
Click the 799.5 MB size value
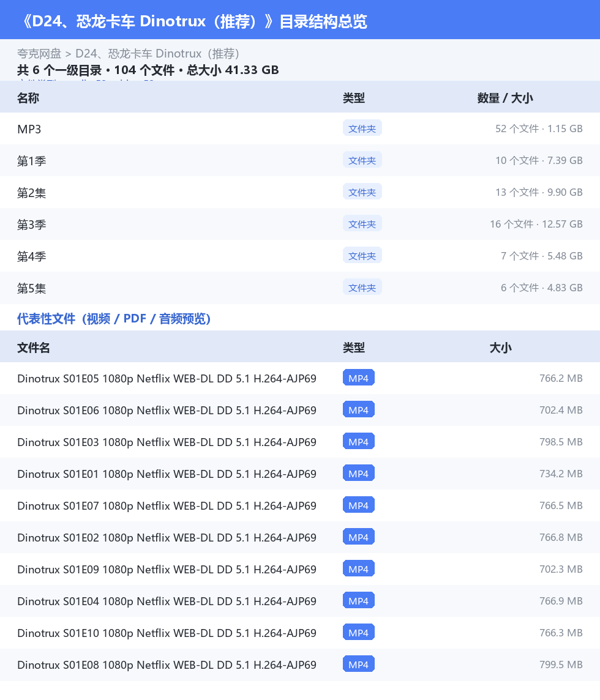click(561, 665)
